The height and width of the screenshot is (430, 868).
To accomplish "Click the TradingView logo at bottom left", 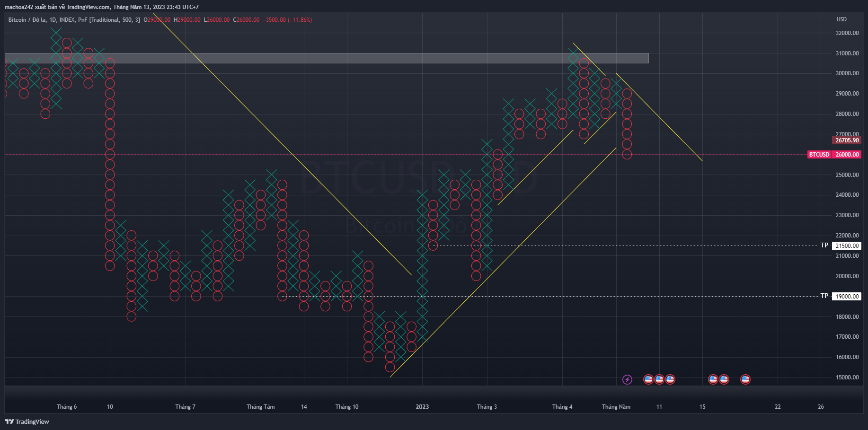I will 27,421.
